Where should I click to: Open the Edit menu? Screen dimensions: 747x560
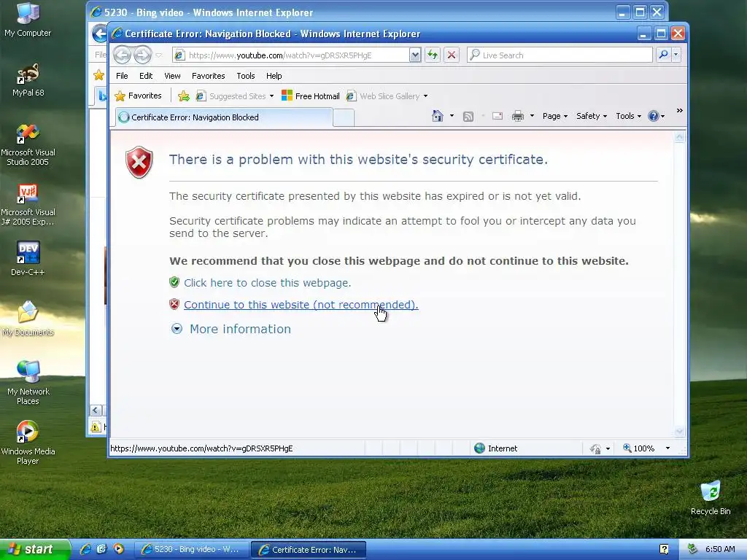(146, 76)
